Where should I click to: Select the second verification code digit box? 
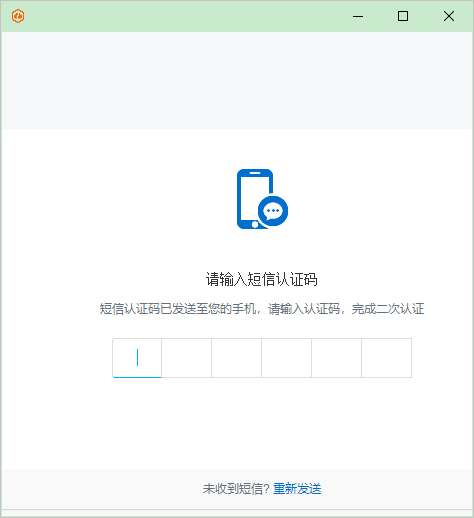point(187,358)
